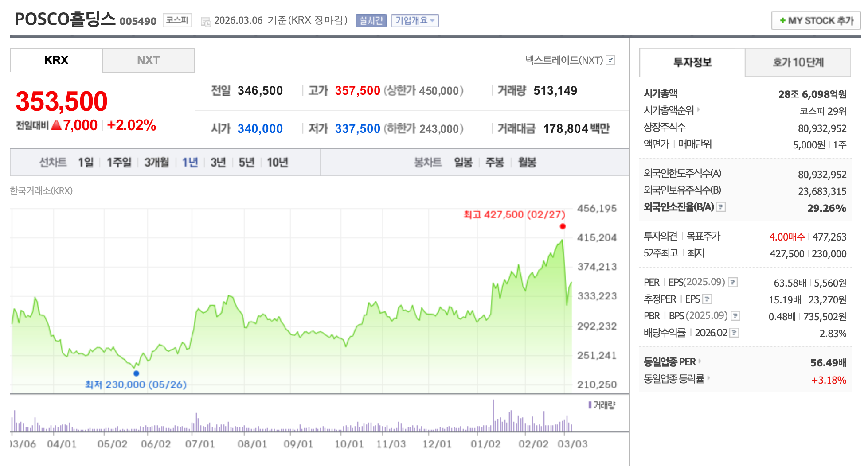Open the help icon next to 넥스트레이드(NXT)
Screen dimensions: 868x466
pyautogui.click(x=610, y=60)
